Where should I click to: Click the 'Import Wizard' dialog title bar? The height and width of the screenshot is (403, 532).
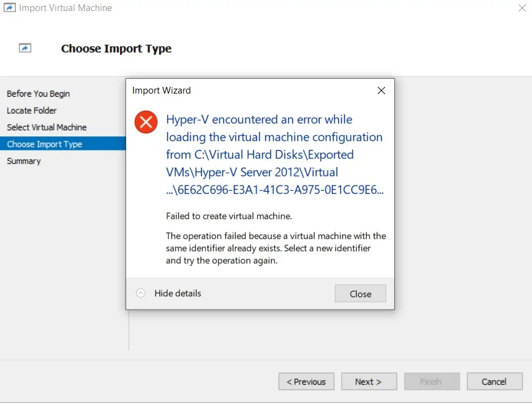click(245, 91)
